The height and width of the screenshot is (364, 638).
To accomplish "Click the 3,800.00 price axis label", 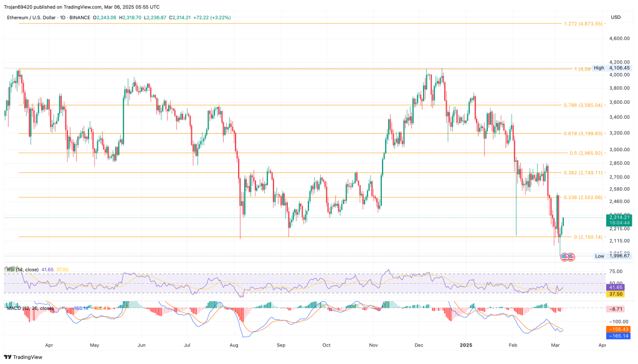I will [619, 88].
